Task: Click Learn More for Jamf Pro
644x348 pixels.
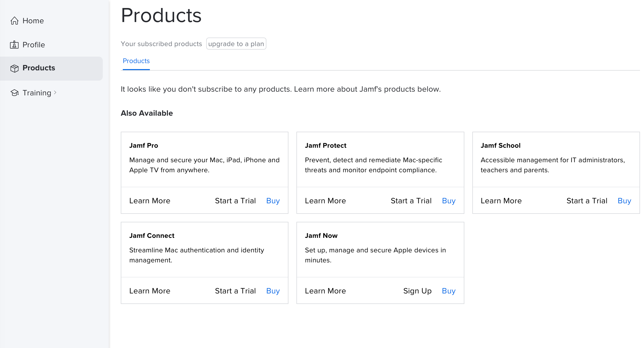Action: 150,201
